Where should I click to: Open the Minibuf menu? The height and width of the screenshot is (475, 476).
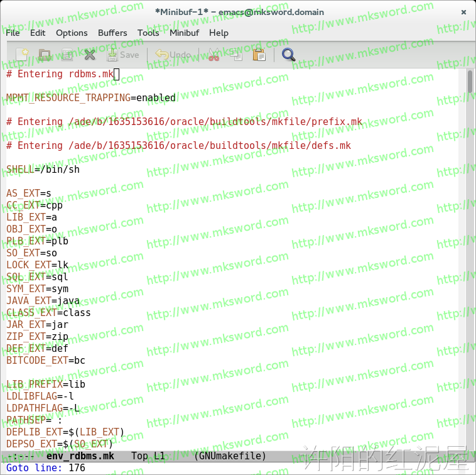pyautogui.click(x=184, y=33)
